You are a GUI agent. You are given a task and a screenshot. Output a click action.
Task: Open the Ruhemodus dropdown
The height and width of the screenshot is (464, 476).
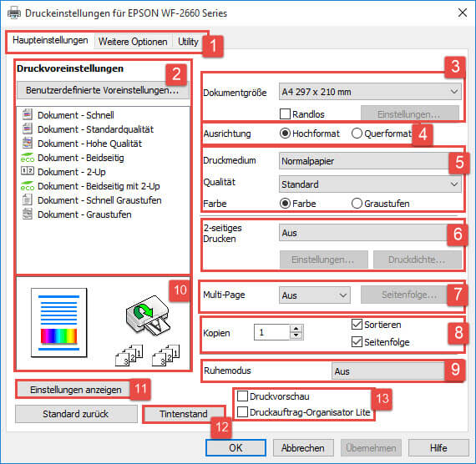click(397, 371)
